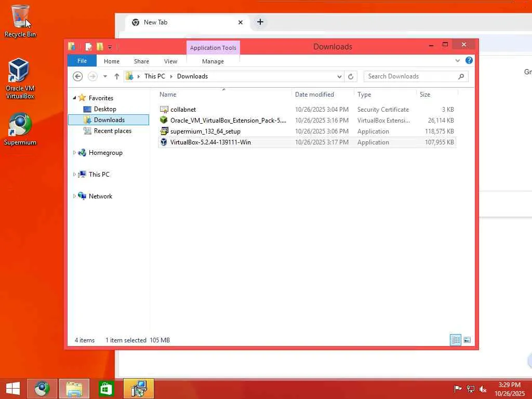Select This PC in the navigation pane
Viewport: 532px width, 399px height.
99,175
